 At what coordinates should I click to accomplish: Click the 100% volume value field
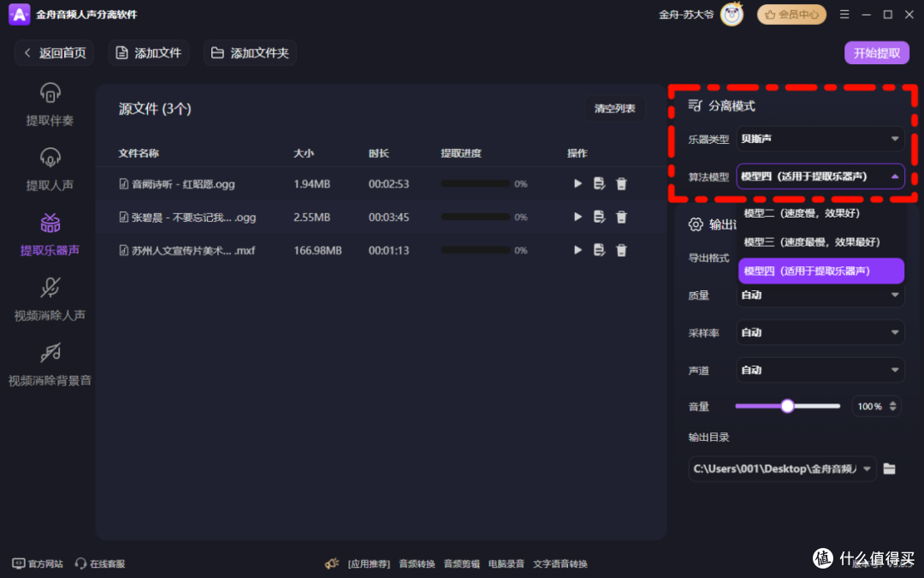pyautogui.click(x=870, y=406)
